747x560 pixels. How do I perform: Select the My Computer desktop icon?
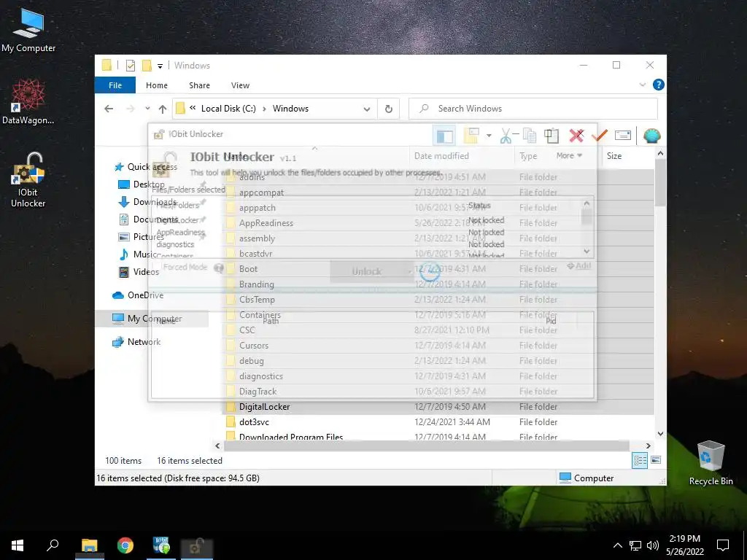point(28,29)
